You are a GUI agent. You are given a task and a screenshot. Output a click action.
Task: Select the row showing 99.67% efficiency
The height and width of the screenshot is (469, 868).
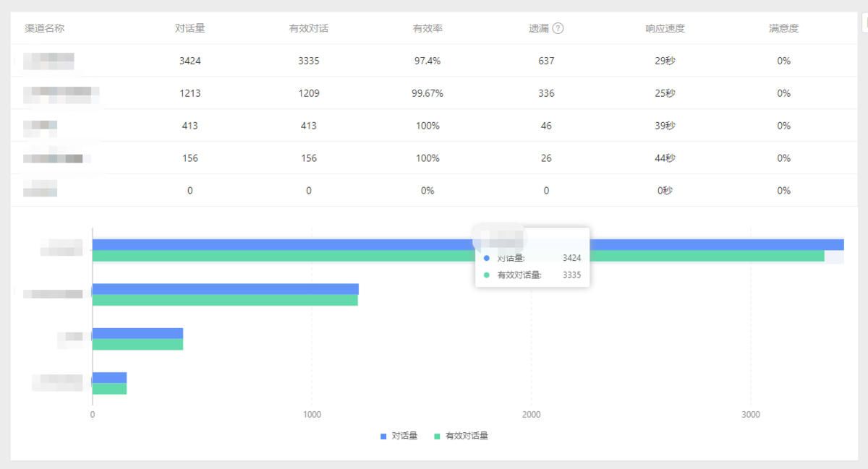coord(434,93)
